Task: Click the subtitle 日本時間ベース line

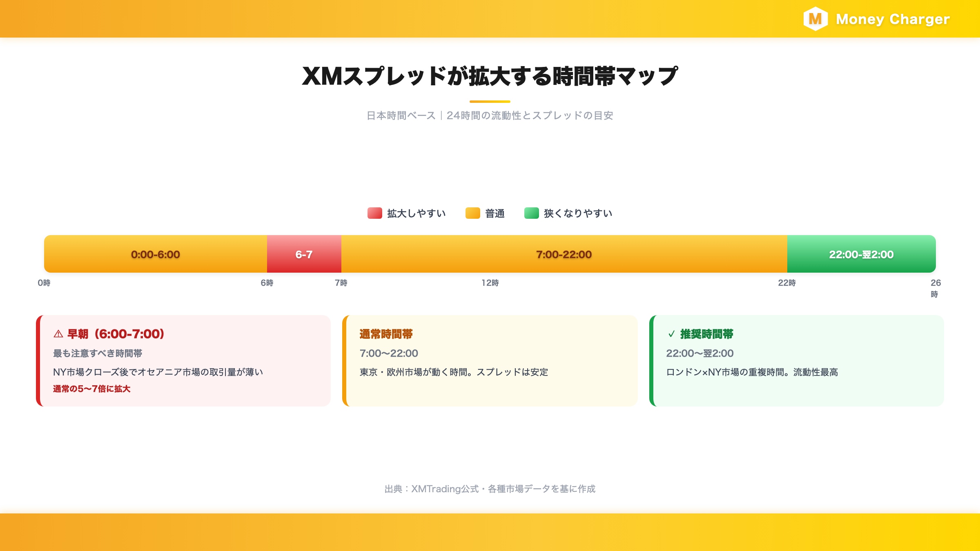Action: 490,116
